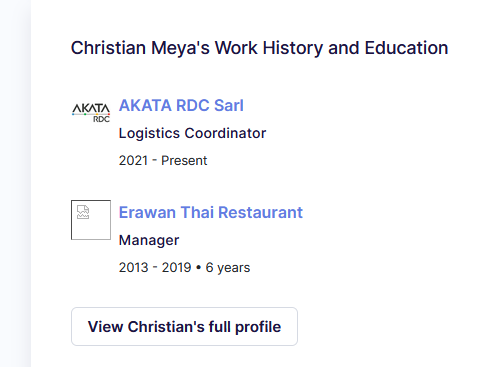Image resolution: width=498 pixels, height=367 pixels.
Task: Open the AKATA RDC Sarl company link
Action: coord(181,105)
